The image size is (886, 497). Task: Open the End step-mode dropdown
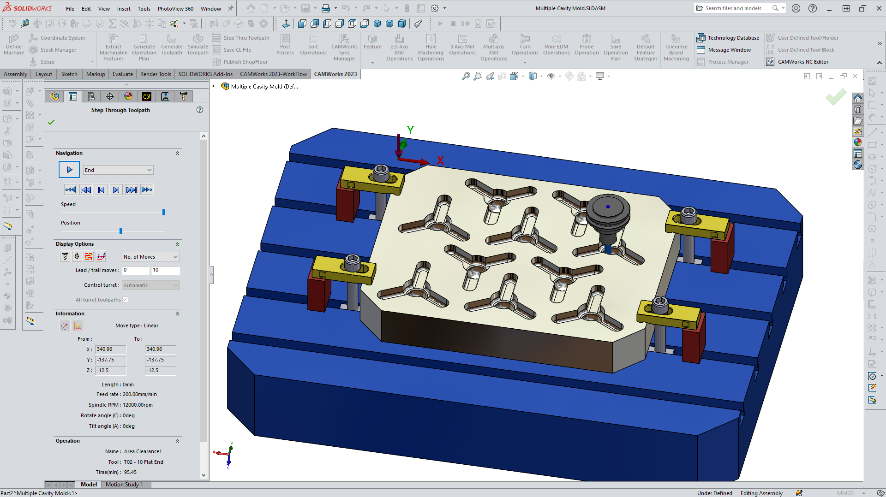[x=117, y=170]
